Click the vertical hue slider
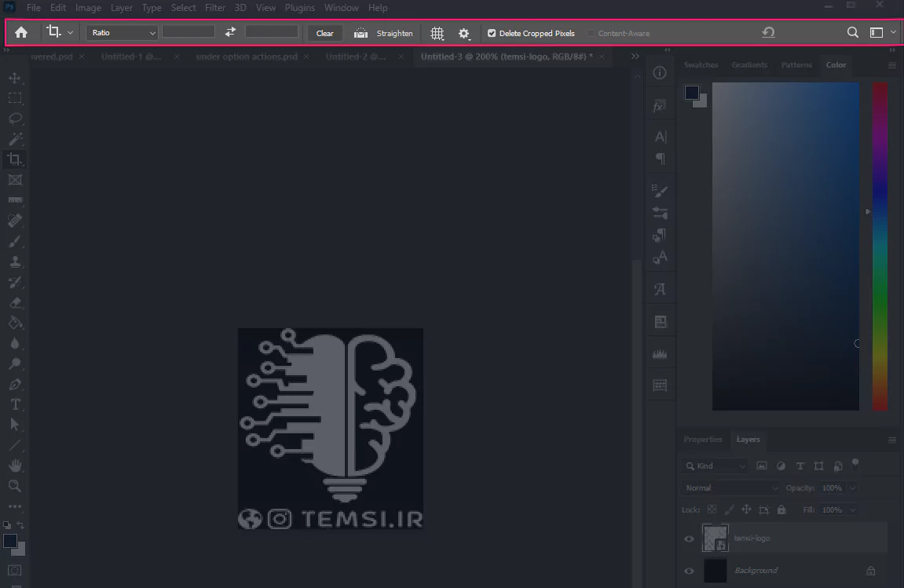Image resolution: width=904 pixels, height=588 pixels. coord(880,247)
